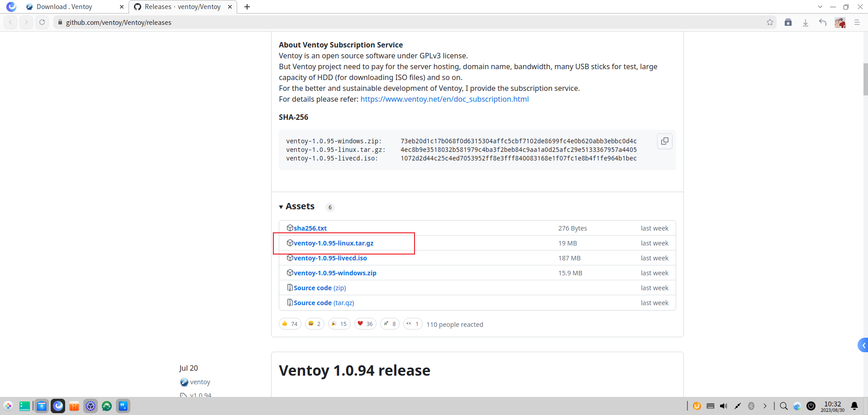Open the blue file manager dock icon
This screenshot has width=868, height=415.
point(42,406)
